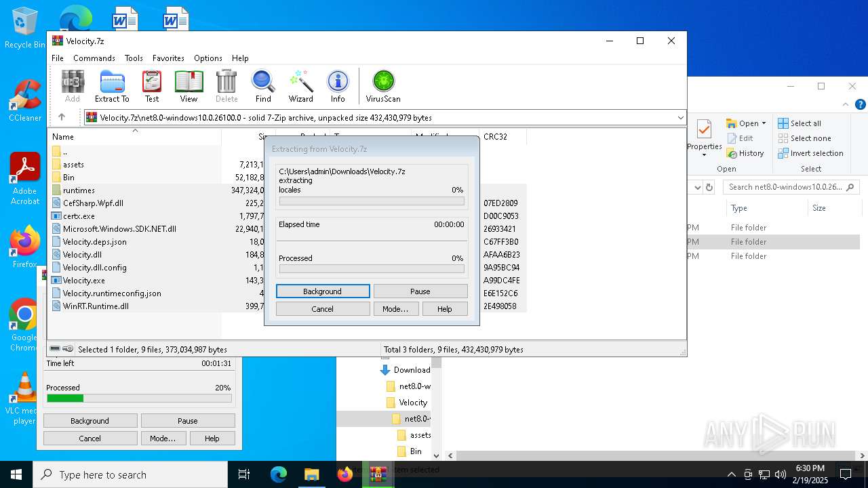Expand Properties dropdown in Explorer ribbon
868x488 pixels.
[x=704, y=155]
